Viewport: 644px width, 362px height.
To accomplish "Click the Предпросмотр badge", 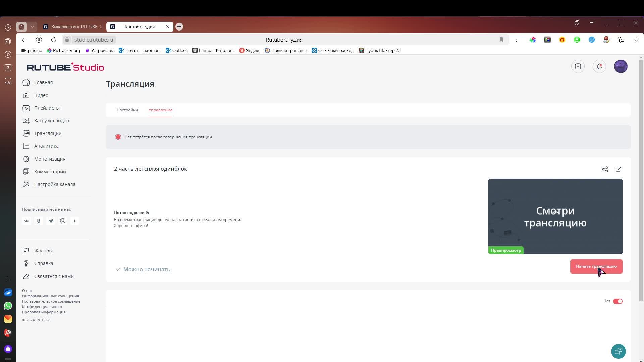I will [x=506, y=250].
